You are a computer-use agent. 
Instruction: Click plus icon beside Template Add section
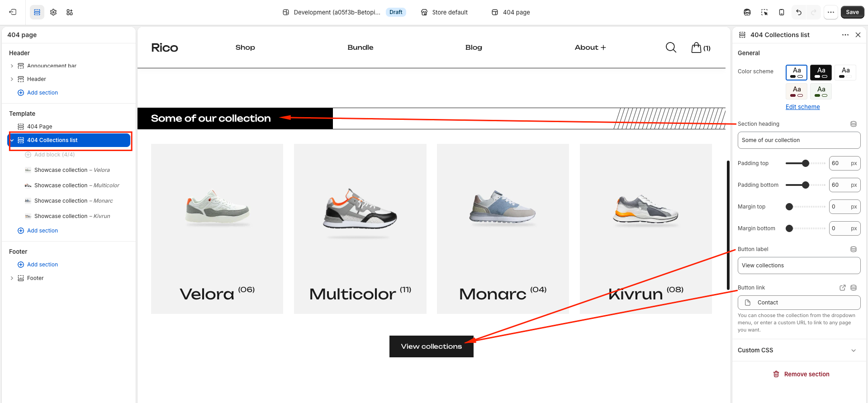(x=21, y=231)
